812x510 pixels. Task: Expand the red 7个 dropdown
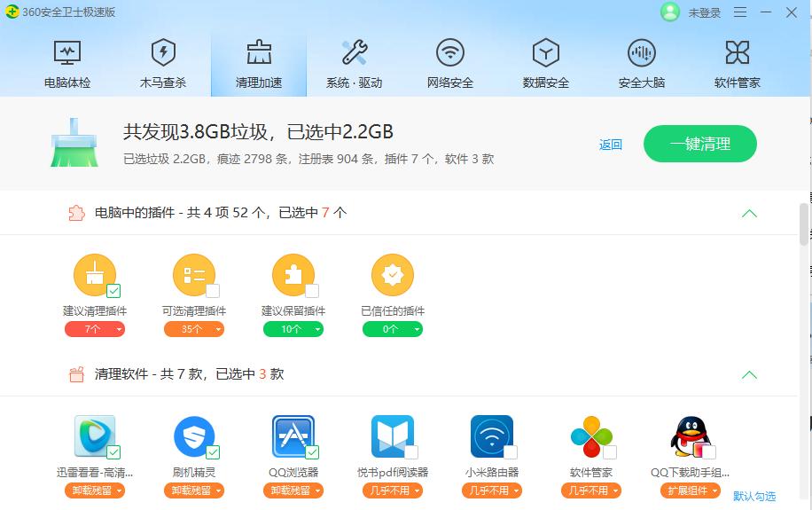click(x=95, y=329)
